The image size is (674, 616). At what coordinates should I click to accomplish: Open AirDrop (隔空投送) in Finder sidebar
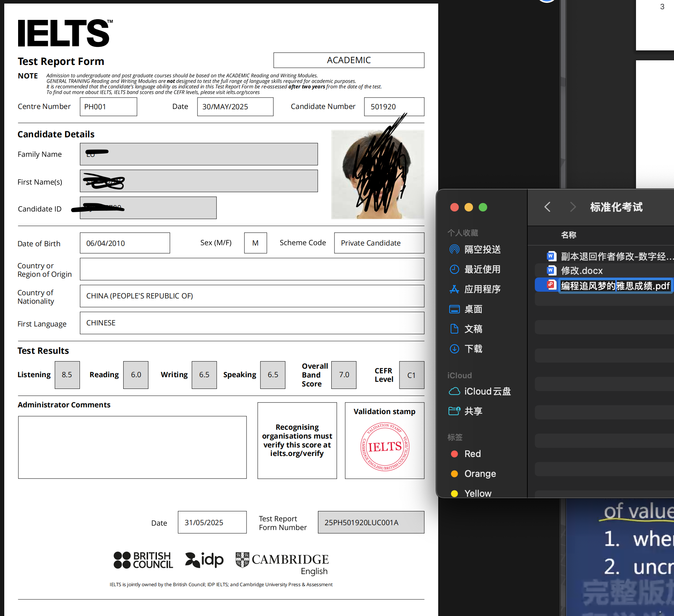click(475, 249)
